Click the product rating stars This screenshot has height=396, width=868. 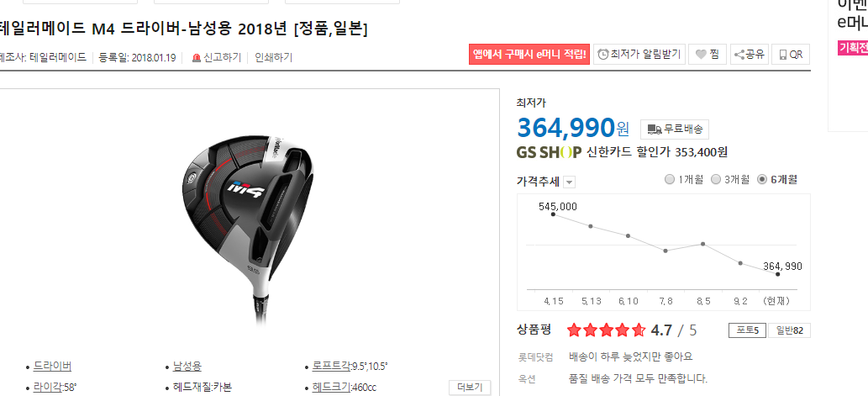pos(606,330)
